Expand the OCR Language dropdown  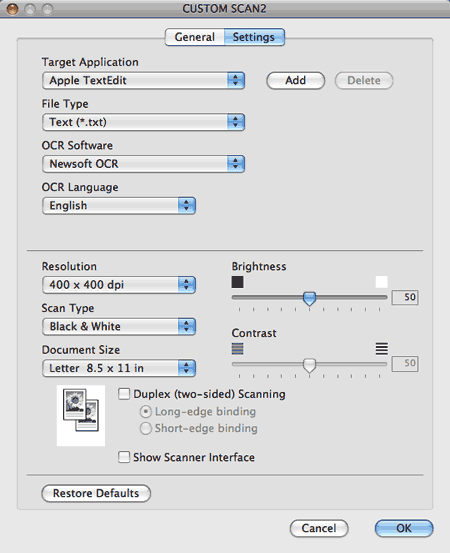point(119,206)
